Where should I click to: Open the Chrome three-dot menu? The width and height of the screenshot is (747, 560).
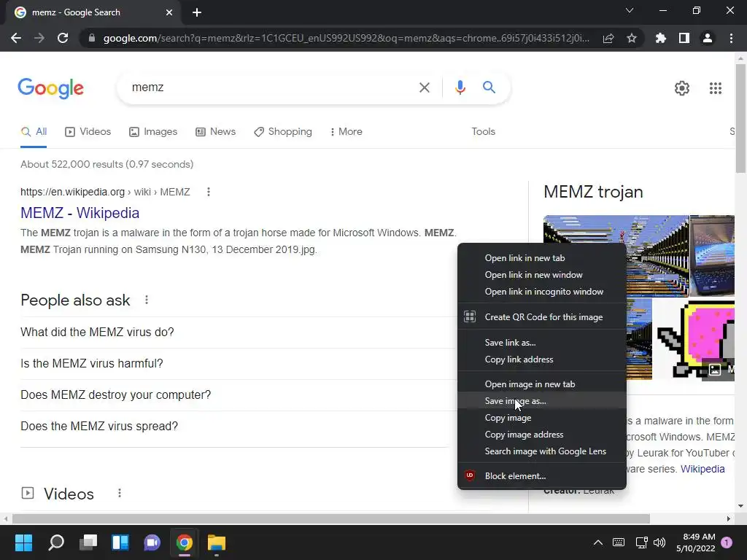731,38
